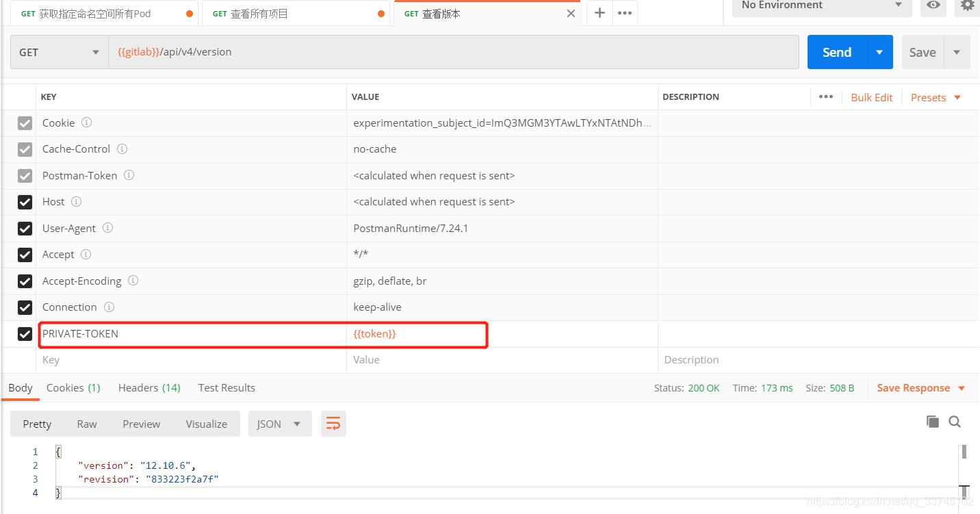Click the Send button
The image size is (980, 514).
pos(836,51)
